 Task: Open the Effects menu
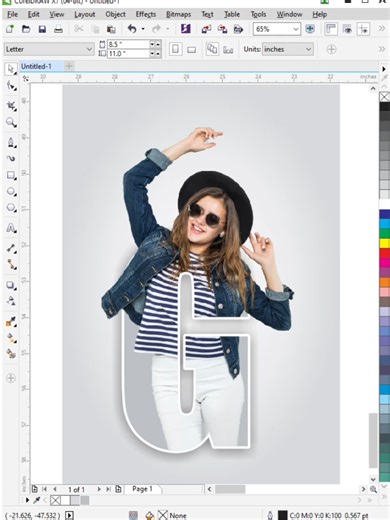pyautogui.click(x=146, y=14)
